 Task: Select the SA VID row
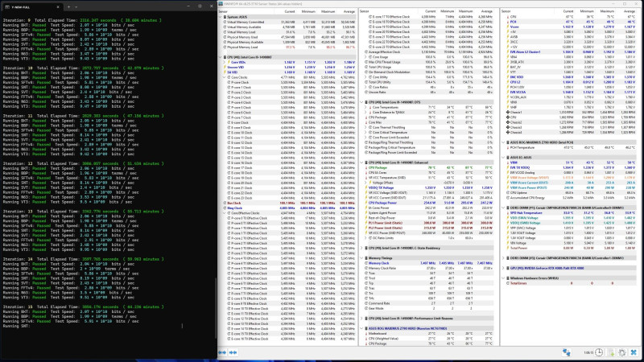coord(288,72)
